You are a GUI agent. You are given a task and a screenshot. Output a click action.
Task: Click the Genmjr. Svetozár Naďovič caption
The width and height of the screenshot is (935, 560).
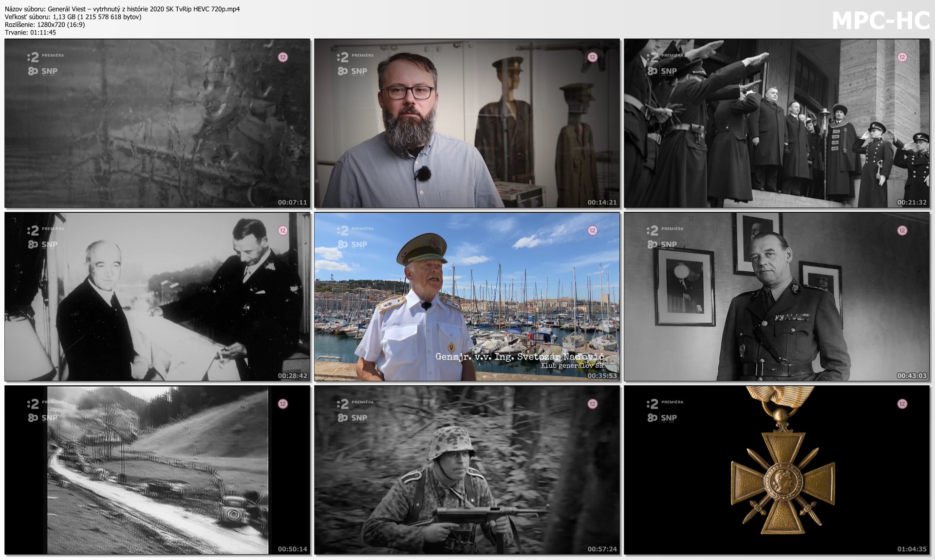tap(519, 357)
